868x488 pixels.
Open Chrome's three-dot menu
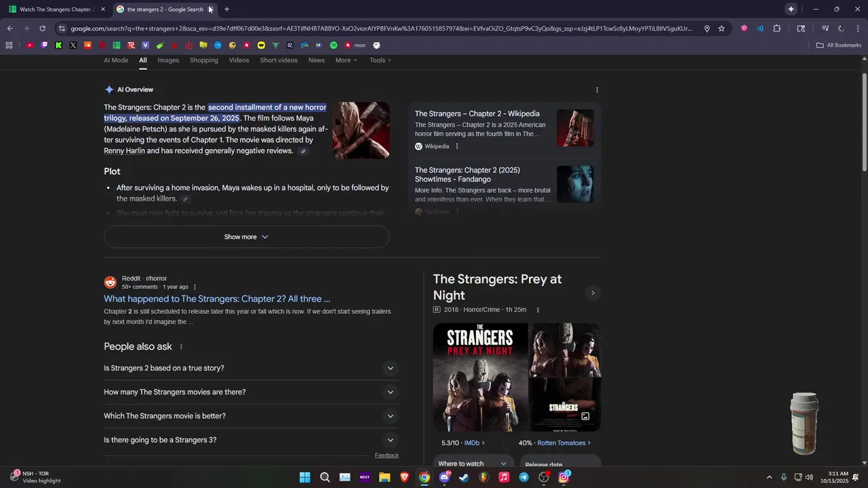click(858, 28)
